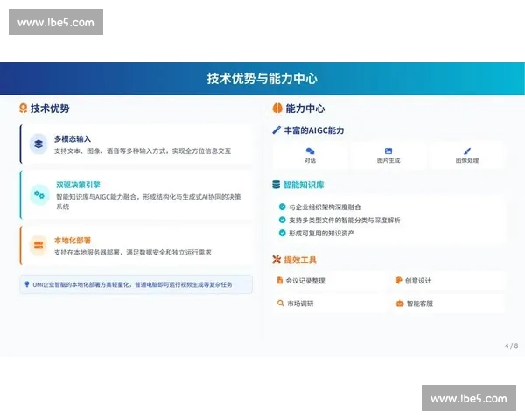525x420 pixels.
Task: Select the layers icon for 多模态输入
Action: point(38,144)
